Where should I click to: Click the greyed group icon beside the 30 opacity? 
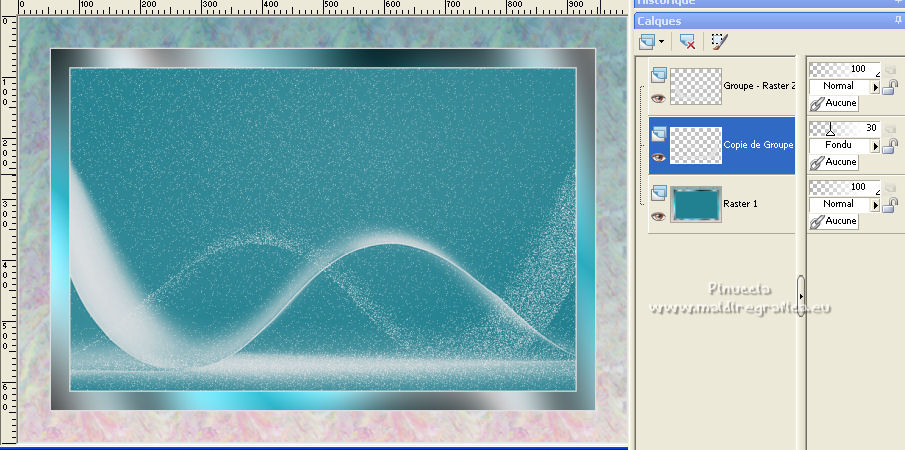pyautogui.click(x=890, y=129)
